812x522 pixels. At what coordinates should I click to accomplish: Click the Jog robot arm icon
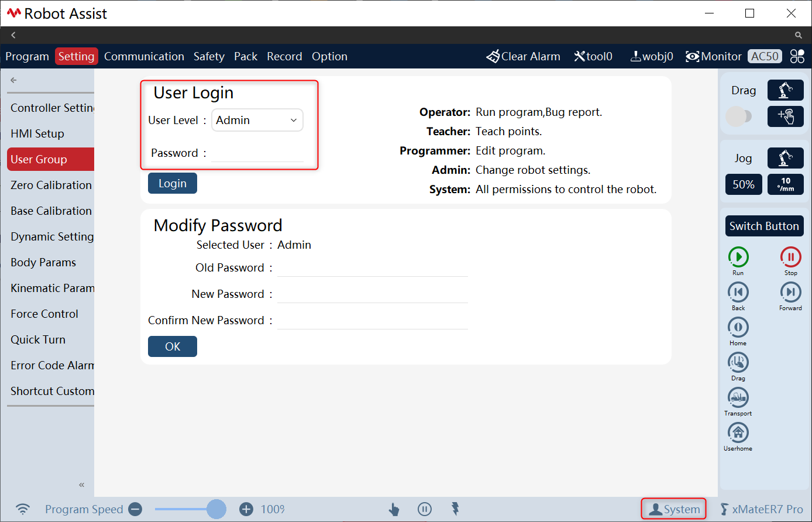pos(785,158)
